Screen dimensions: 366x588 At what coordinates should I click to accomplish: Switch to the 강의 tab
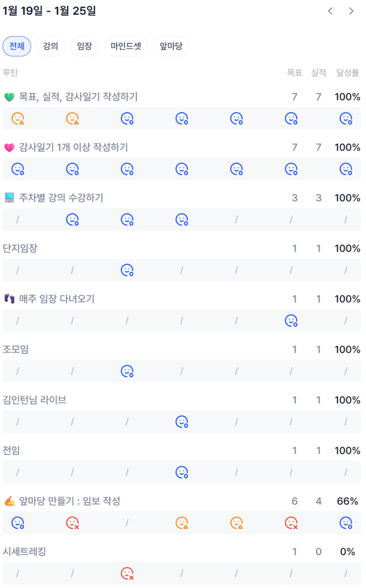tap(50, 47)
